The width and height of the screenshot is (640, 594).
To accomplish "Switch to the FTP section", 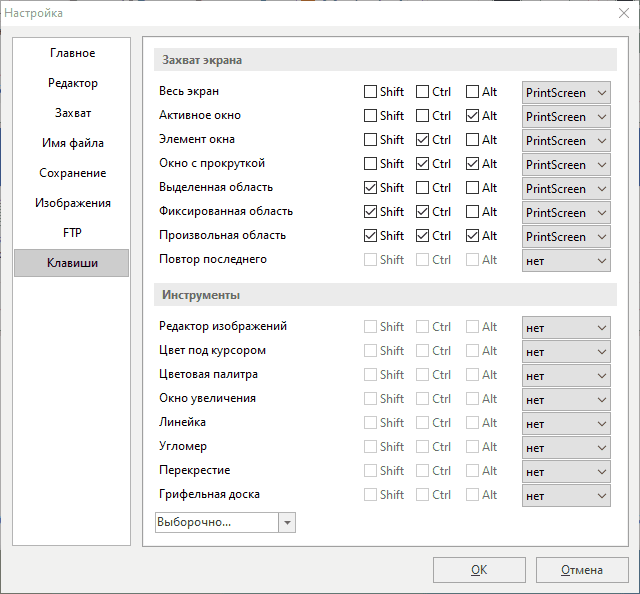I will (x=72, y=233).
